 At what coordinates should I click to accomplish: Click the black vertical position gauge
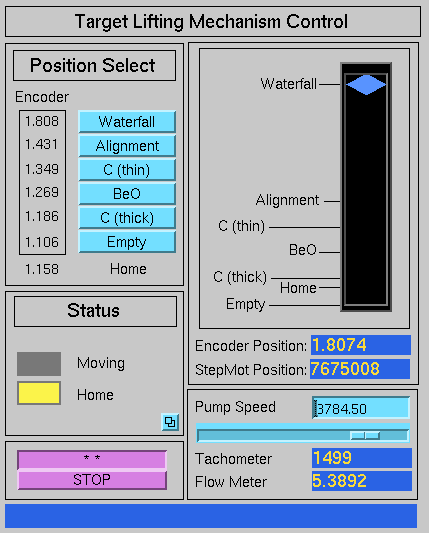[x=366, y=187]
